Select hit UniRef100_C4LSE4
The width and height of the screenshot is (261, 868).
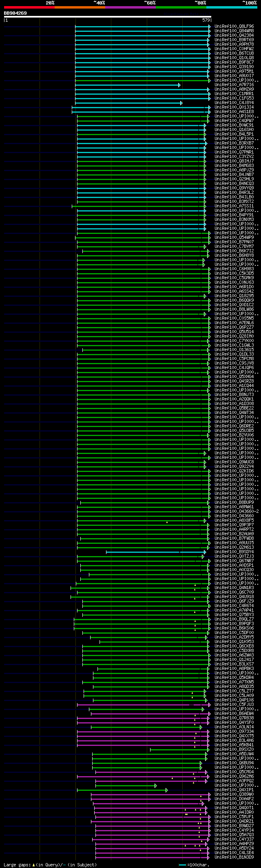tap(234, 852)
